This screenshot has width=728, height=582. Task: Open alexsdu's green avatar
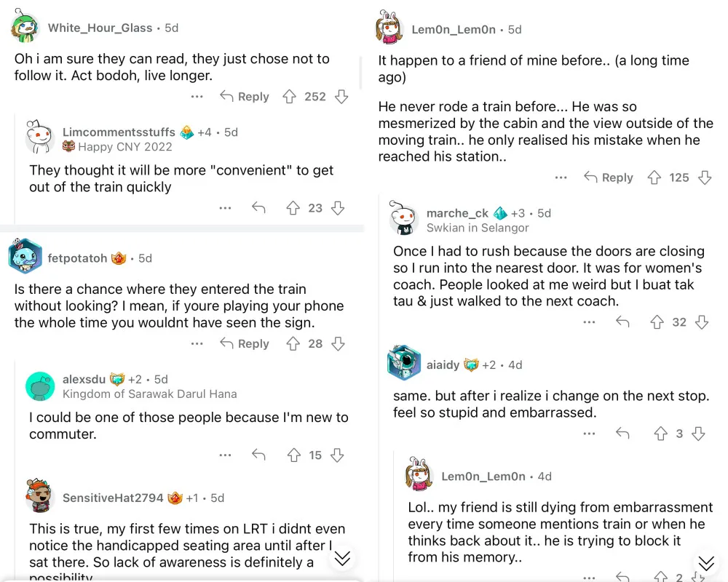click(40, 386)
